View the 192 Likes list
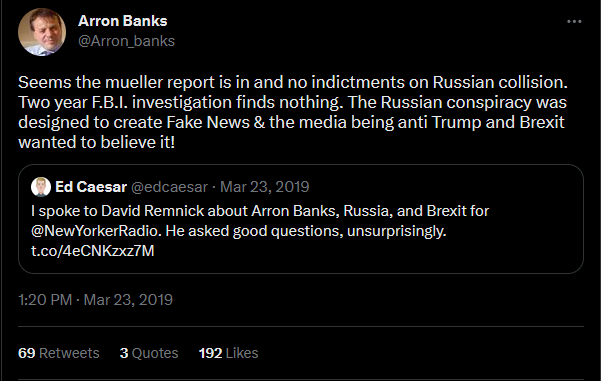Viewport: 601px width, 381px height. 228,353
